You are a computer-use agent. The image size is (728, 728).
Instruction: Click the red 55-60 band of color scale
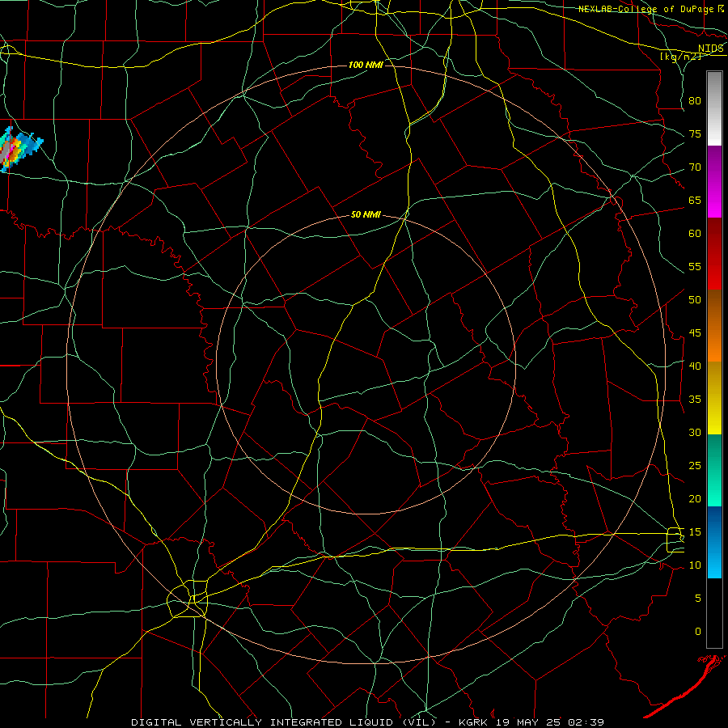pos(714,254)
